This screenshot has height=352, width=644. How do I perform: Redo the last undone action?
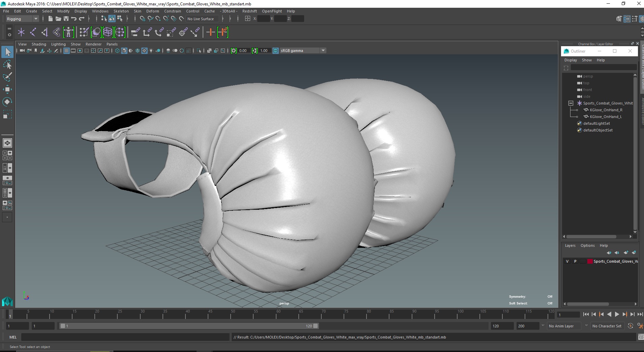coord(82,19)
